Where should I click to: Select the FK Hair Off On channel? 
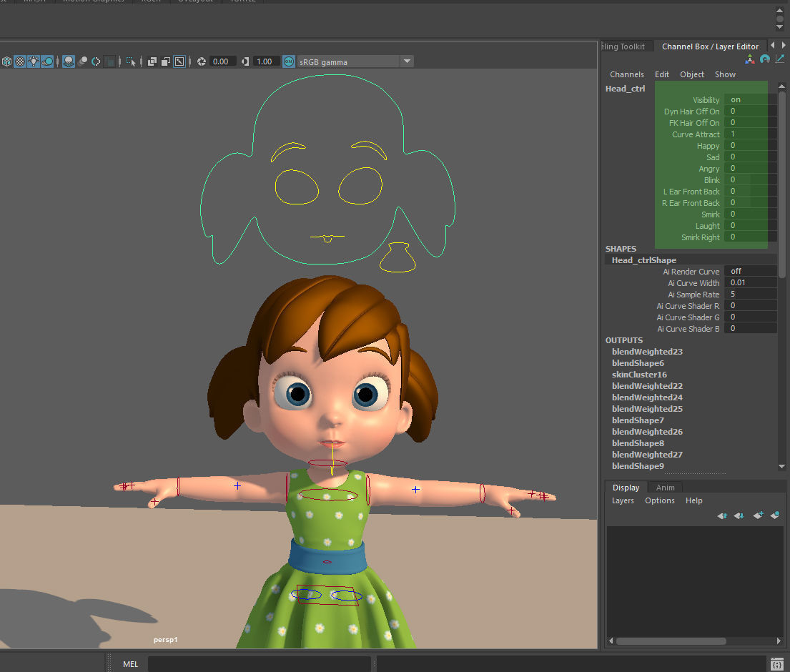(x=693, y=123)
